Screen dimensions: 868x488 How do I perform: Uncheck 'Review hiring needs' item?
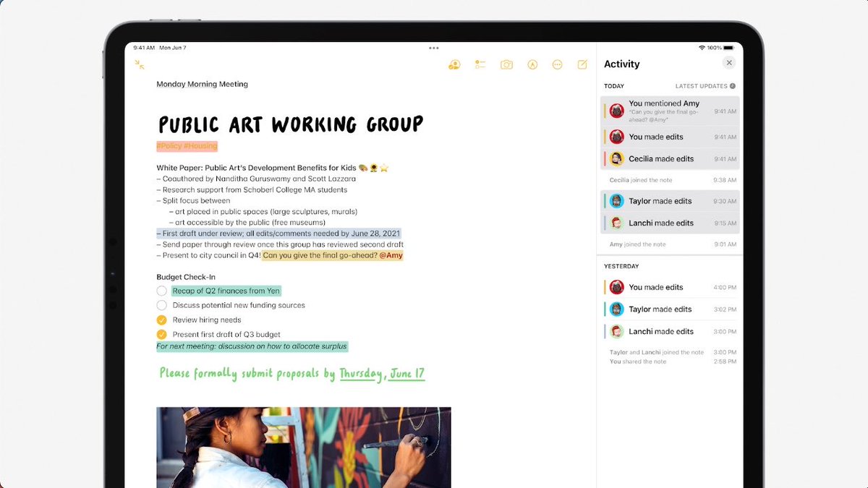(162, 320)
